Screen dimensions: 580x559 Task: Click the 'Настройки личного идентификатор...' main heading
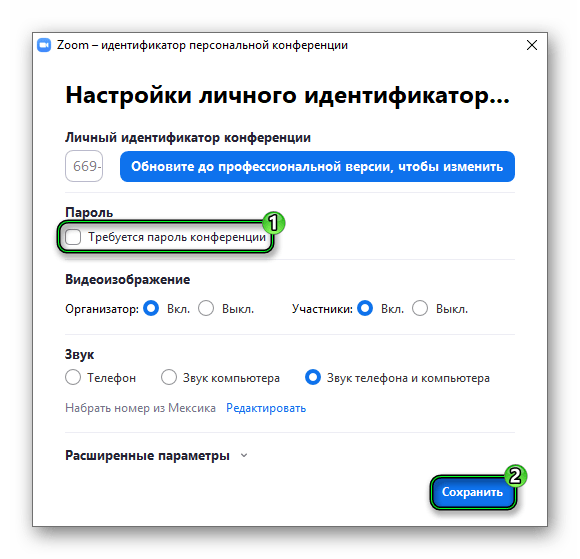tap(287, 95)
